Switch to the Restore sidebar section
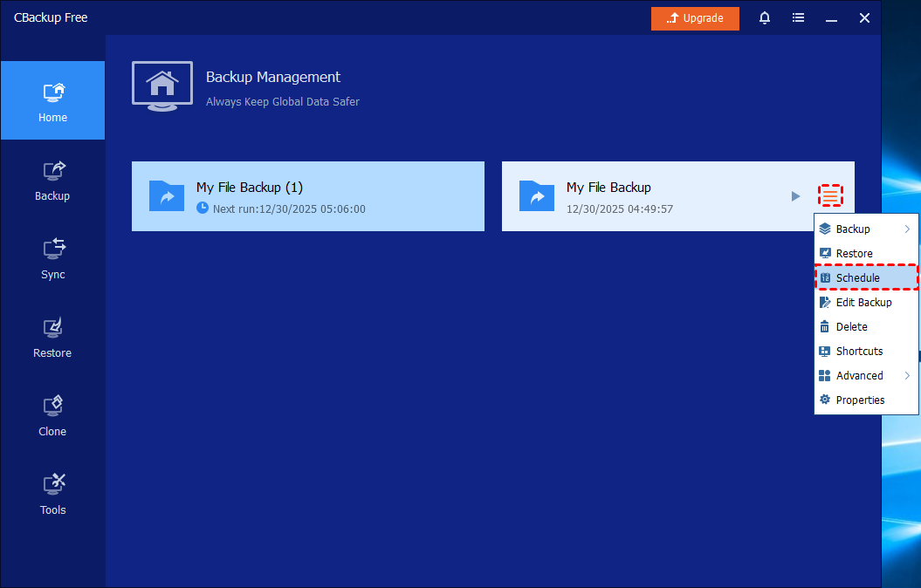The image size is (921, 588). pos(52,337)
